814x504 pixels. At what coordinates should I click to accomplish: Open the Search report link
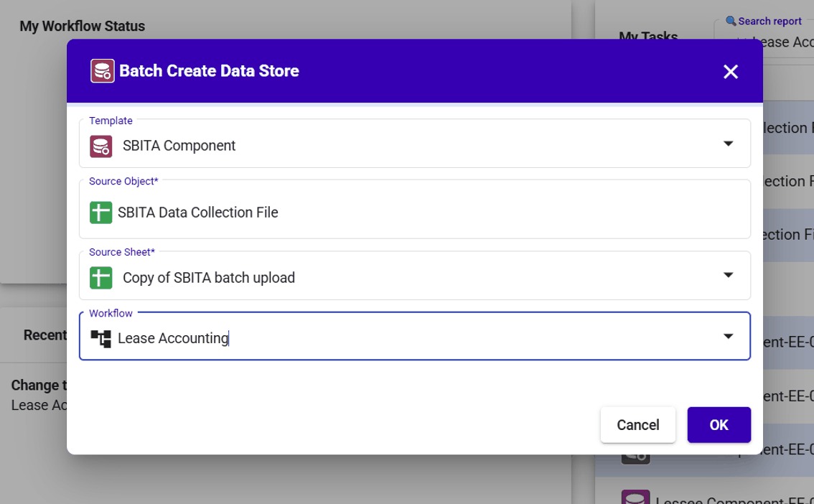tap(769, 22)
